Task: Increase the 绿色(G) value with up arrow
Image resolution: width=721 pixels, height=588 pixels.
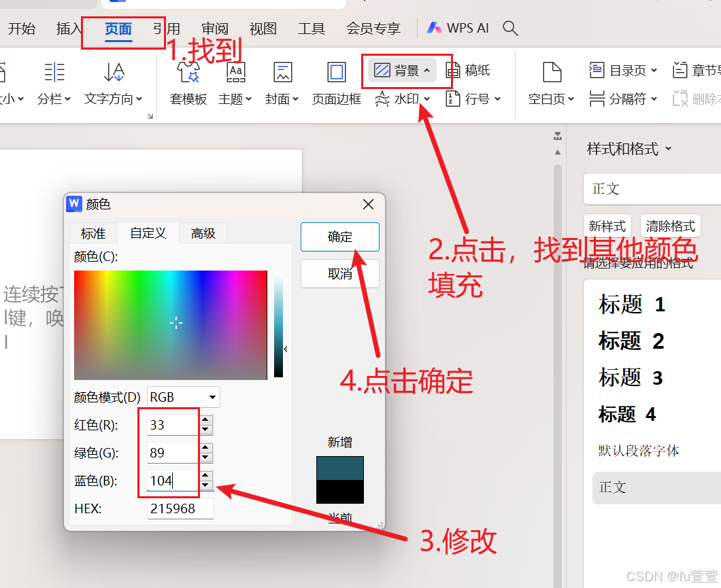Action: [205, 447]
